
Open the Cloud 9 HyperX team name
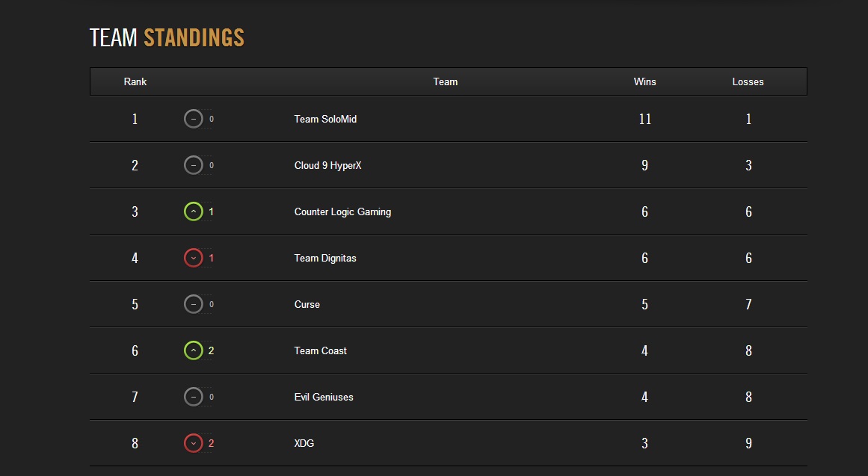point(327,165)
